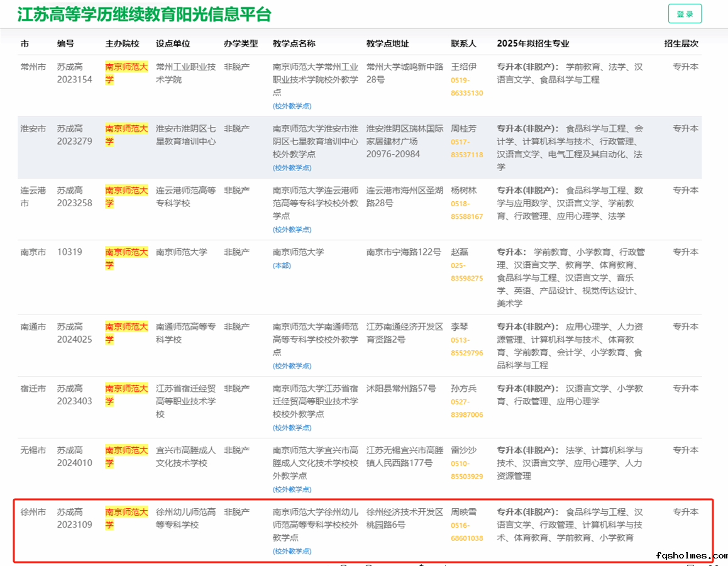Click the 2025年拟招生专业 column header
This screenshot has height=566, width=728.
click(x=532, y=43)
